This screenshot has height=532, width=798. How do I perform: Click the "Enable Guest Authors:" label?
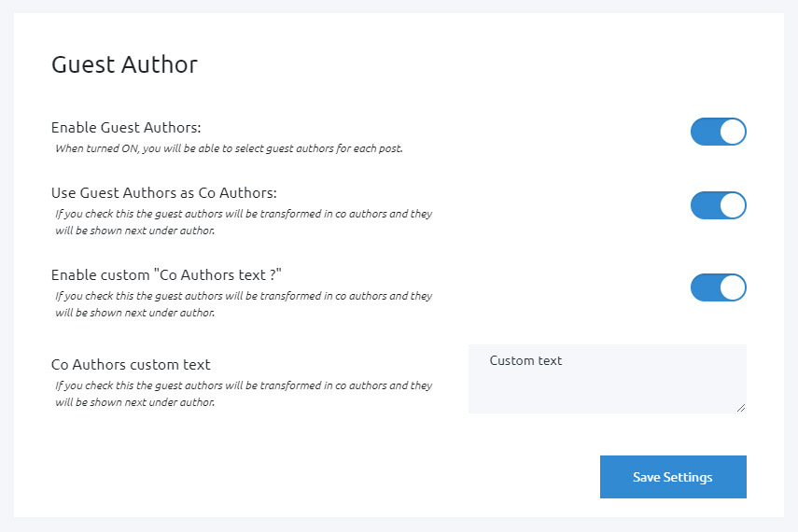point(126,128)
